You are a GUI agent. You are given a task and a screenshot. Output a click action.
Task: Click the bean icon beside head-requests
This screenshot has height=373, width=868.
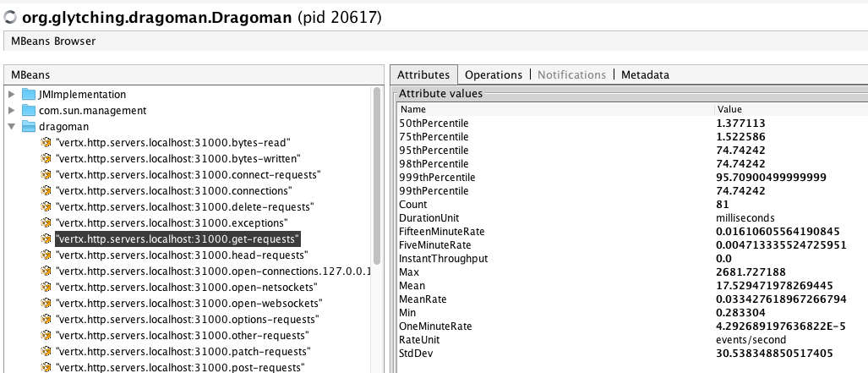pos(46,255)
